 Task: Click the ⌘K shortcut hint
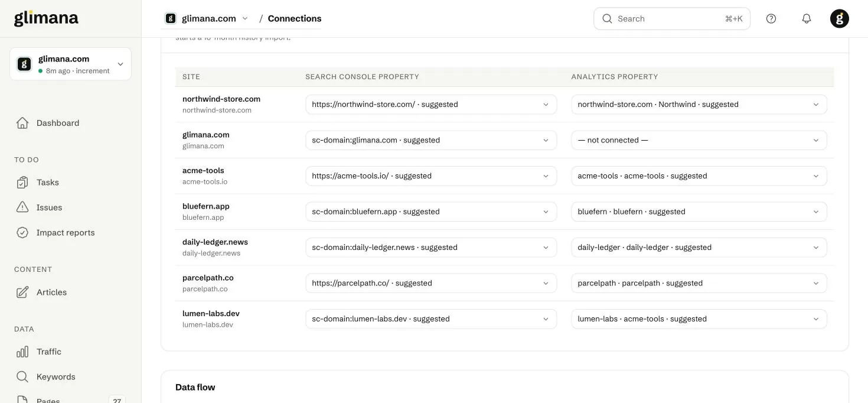coord(734,18)
